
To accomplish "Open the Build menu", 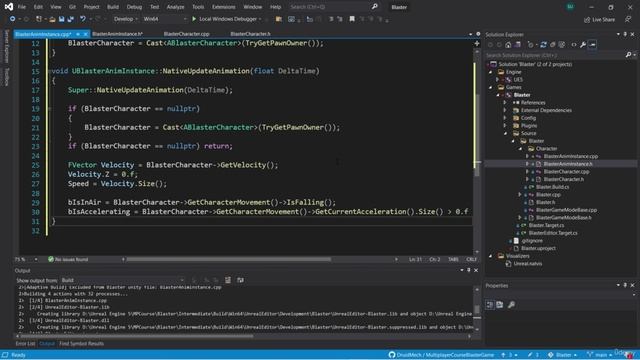I will point(113,7).
